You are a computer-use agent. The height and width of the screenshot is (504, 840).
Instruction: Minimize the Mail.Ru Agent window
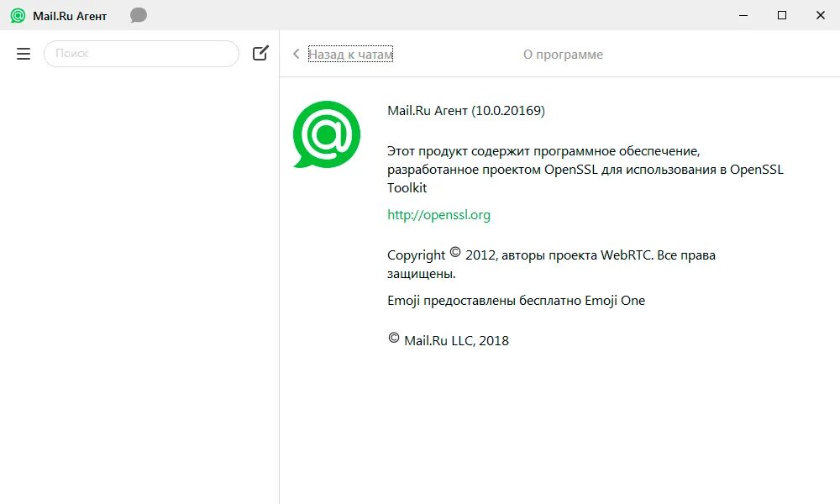[743, 15]
